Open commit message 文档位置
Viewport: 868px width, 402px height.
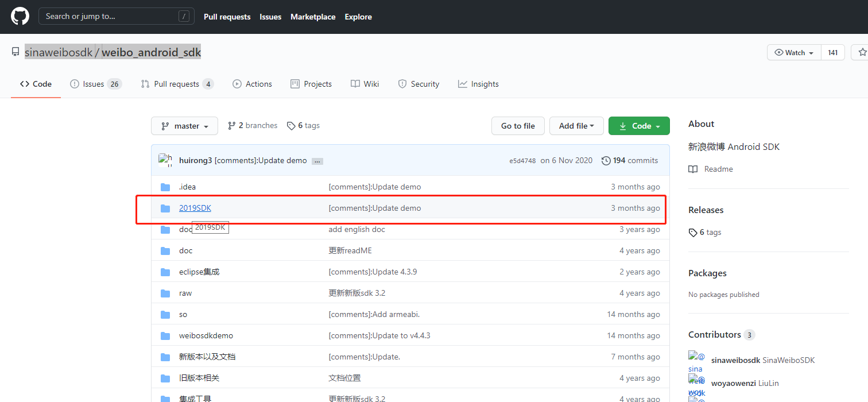point(344,378)
